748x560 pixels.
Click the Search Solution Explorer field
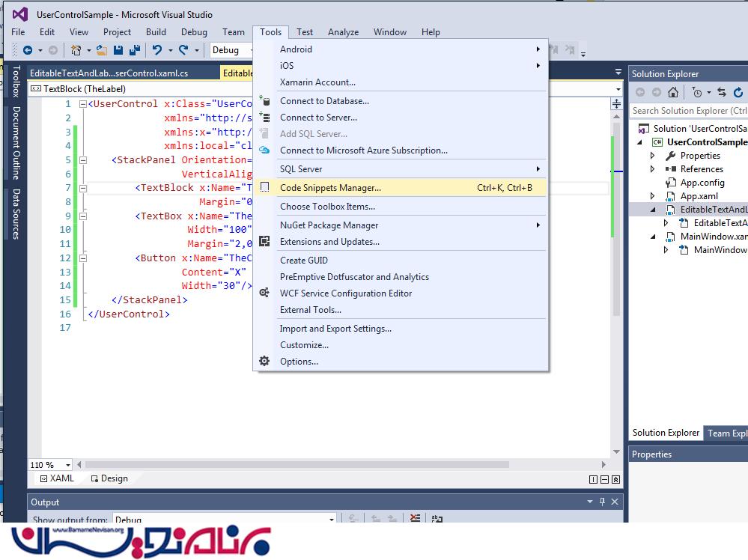688,111
